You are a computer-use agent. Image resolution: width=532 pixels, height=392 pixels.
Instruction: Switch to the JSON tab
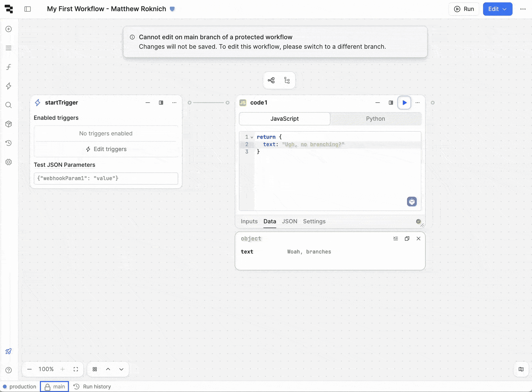[290, 221]
